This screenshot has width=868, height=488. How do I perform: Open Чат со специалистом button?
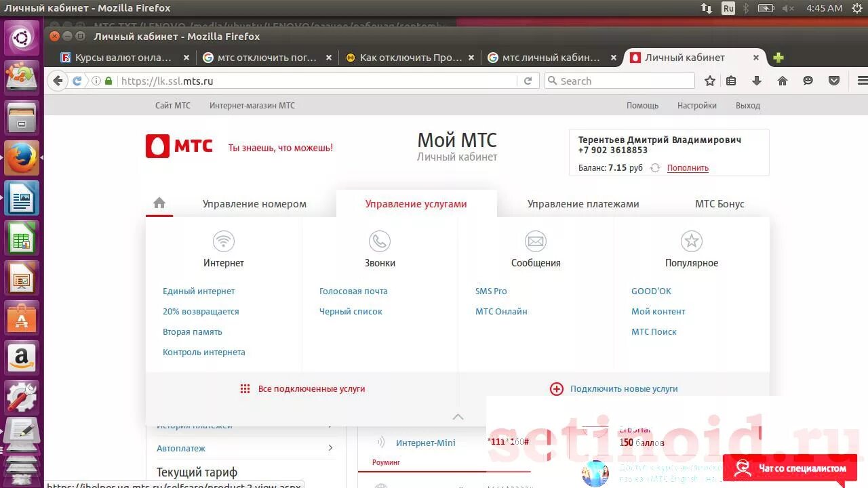click(x=791, y=468)
